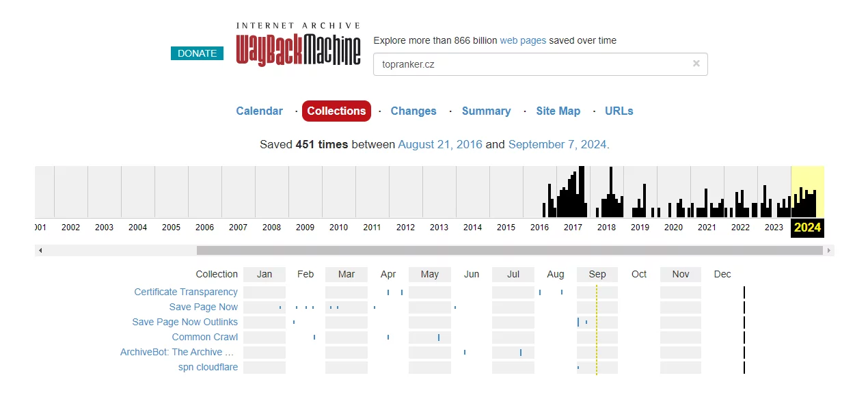
Task: Click the Jan month header
Action: (x=265, y=274)
